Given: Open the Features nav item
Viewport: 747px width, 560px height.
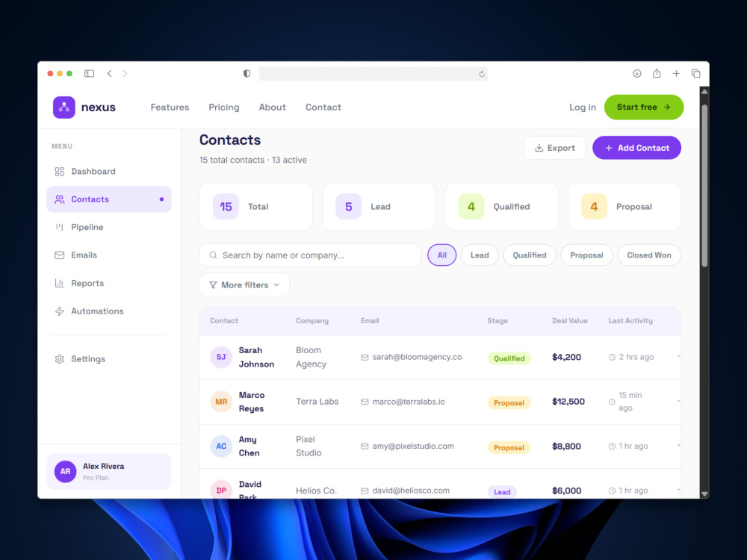Looking at the screenshot, I should 170,107.
